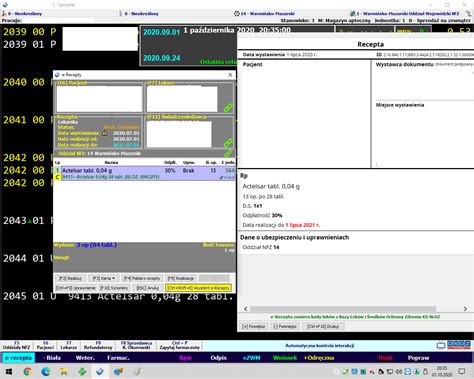Click the [ESC] Anuluj button
Viewport: 474px width, 379px height.
pos(147,288)
